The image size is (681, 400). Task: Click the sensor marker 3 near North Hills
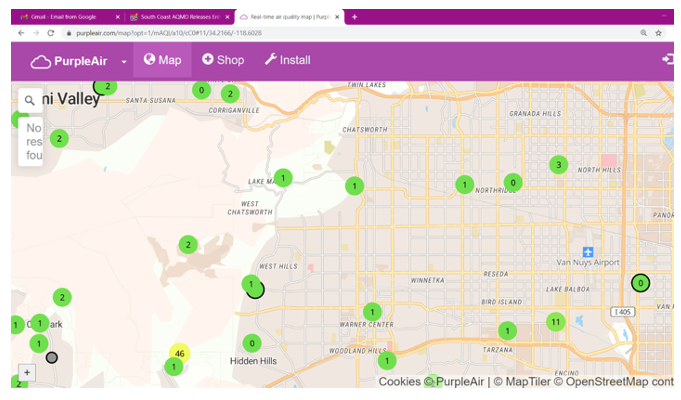pos(559,164)
